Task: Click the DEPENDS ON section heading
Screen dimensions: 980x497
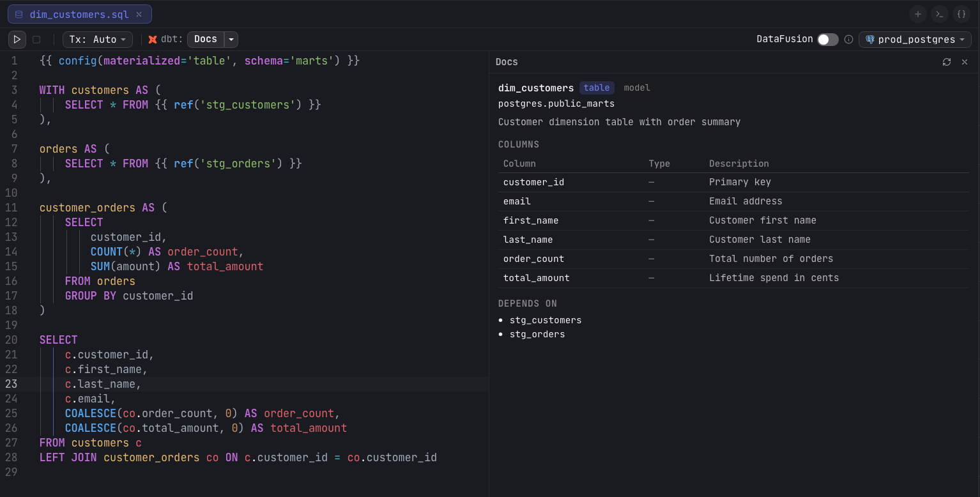Action: tap(528, 303)
